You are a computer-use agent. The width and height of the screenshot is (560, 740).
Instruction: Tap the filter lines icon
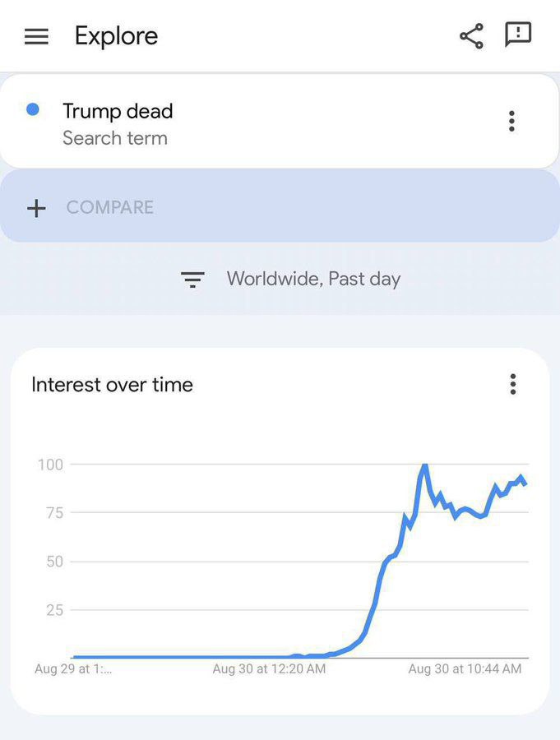click(x=192, y=280)
